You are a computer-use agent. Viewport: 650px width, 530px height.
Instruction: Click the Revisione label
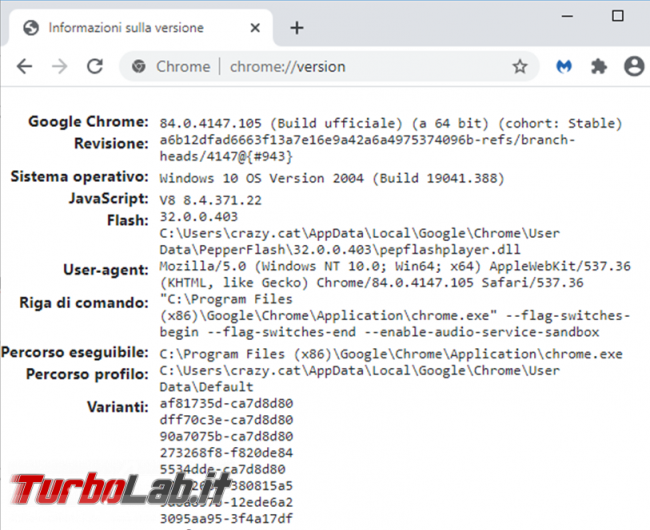111,143
